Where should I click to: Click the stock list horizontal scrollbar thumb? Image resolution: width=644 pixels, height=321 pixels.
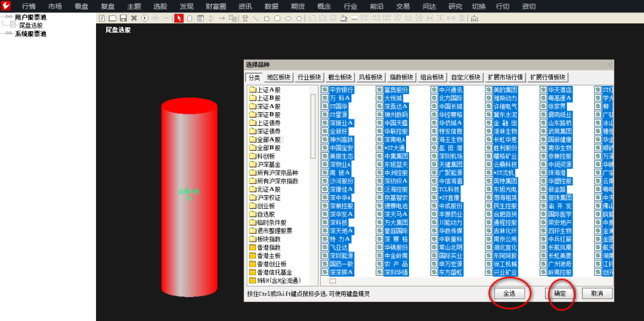333,280
